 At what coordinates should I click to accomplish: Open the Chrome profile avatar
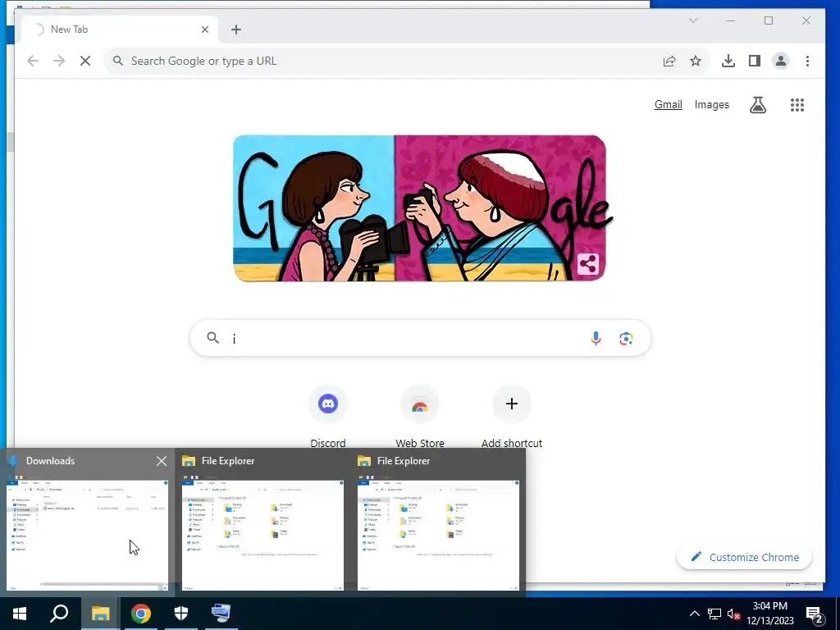781,61
